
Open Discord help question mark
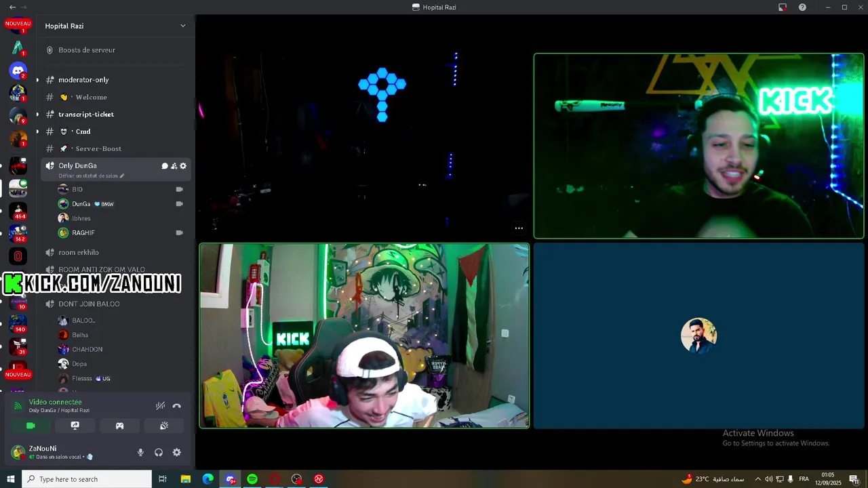tap(802, 7)
